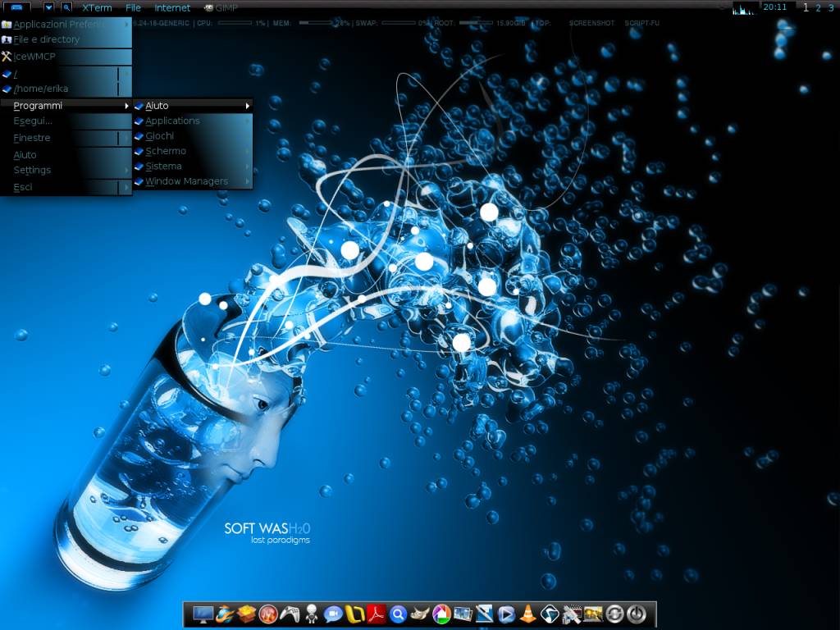Open the Finestre menu entry
The width and height of the screenshot is (840, 630).
[x=66, y=138]
